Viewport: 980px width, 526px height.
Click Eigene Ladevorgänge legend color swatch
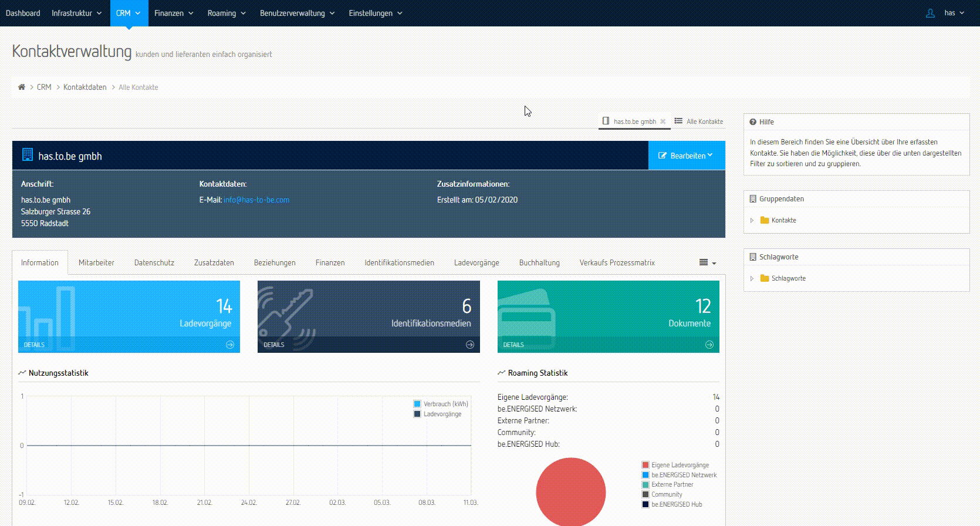pyautogui.click(x=646, y=465)
